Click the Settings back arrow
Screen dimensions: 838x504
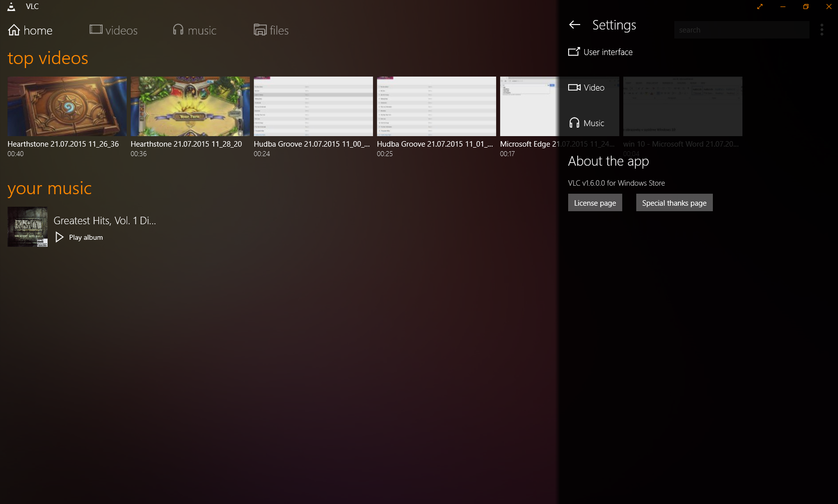[575, 25]
